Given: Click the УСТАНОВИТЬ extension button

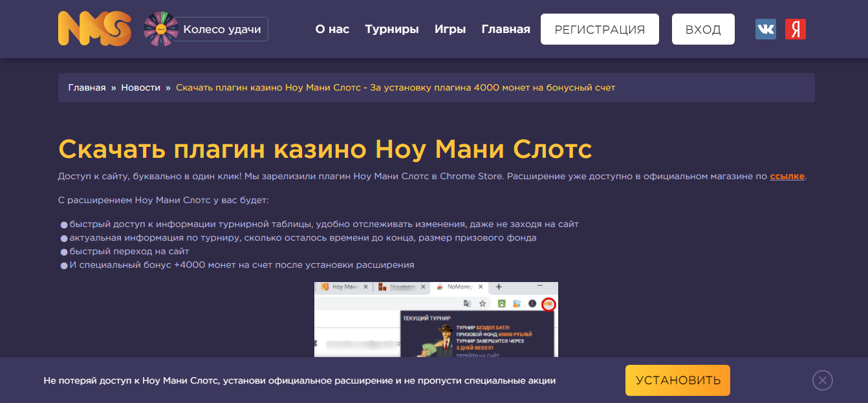Looking at the screenshot, I should point(678,380).
